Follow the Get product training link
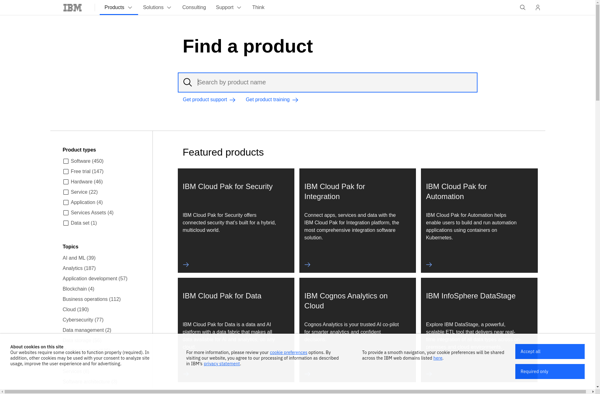 pyautogui.click(x=268, y=99)
